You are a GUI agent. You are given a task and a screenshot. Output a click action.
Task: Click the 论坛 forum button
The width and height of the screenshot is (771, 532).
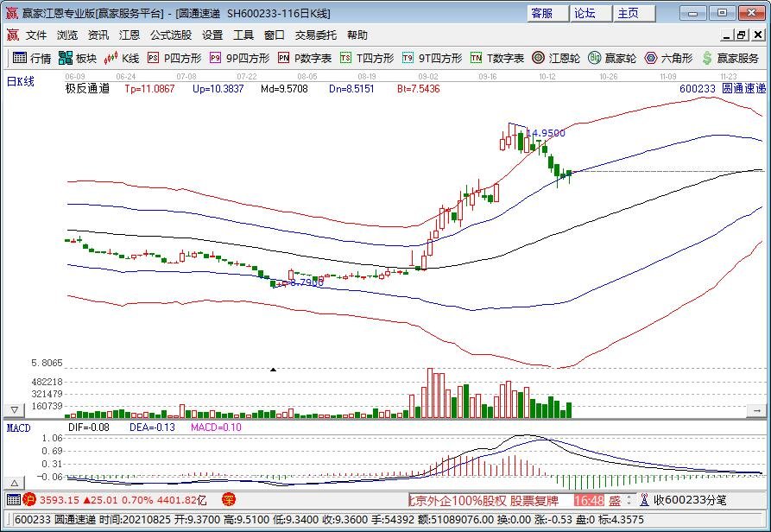click(591, 13)
